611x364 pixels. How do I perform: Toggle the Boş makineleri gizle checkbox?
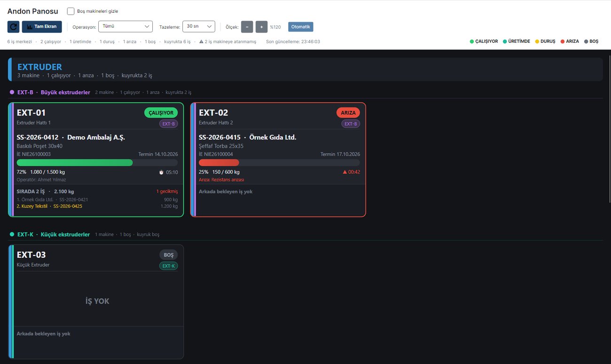pyautogui.click(x=71, y=11)
